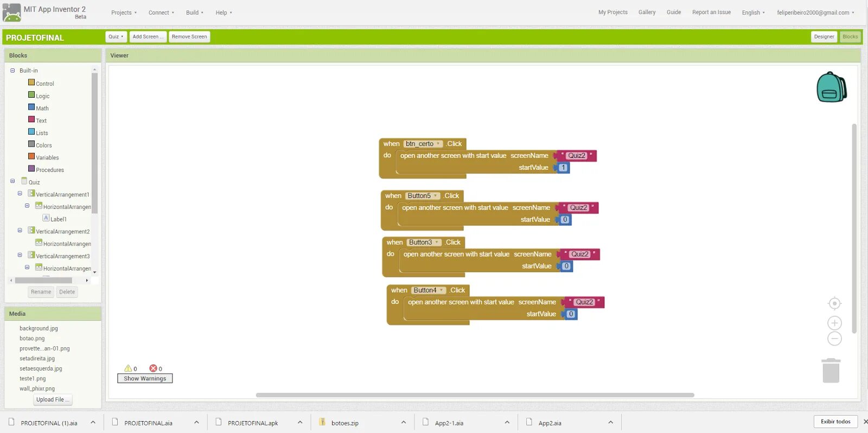Open the English language dropdown
Image resolution: width=868 pixels, height=433 pixels.
[x=753, y=12]
